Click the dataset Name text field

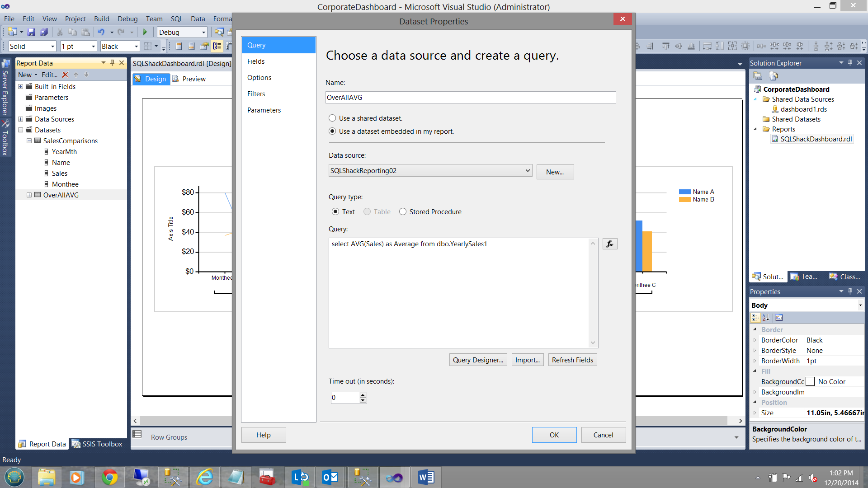click(470, 98)
